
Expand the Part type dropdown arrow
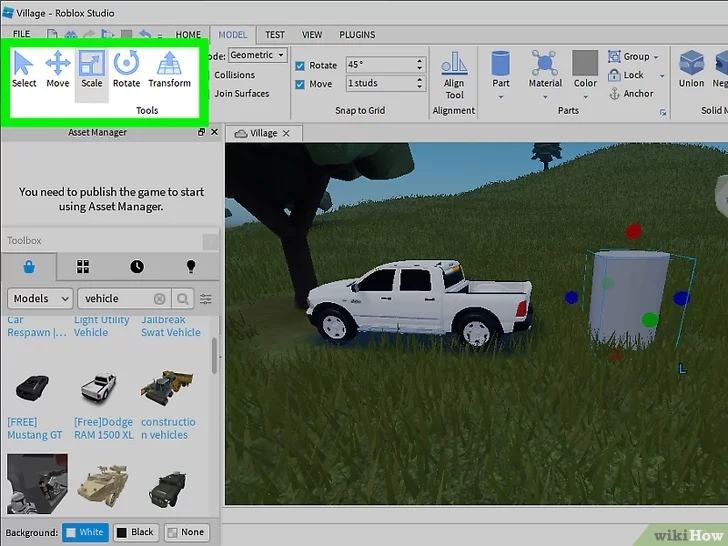pyautogui.click(x=500, y=97)
